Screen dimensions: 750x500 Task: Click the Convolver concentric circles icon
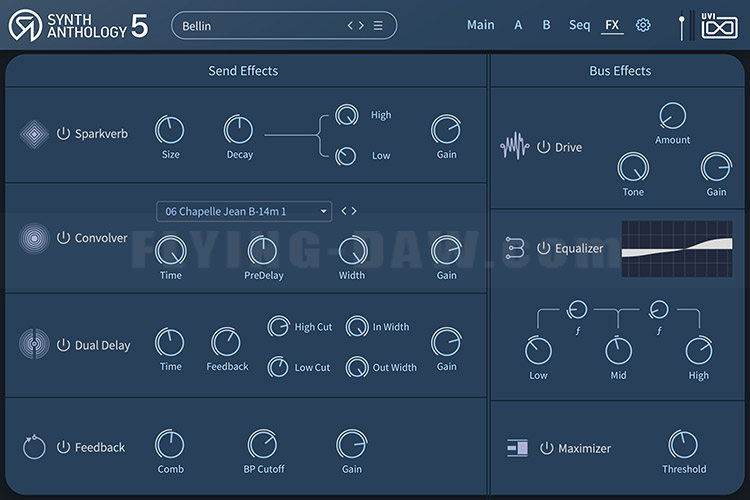(x=34, y=238)
